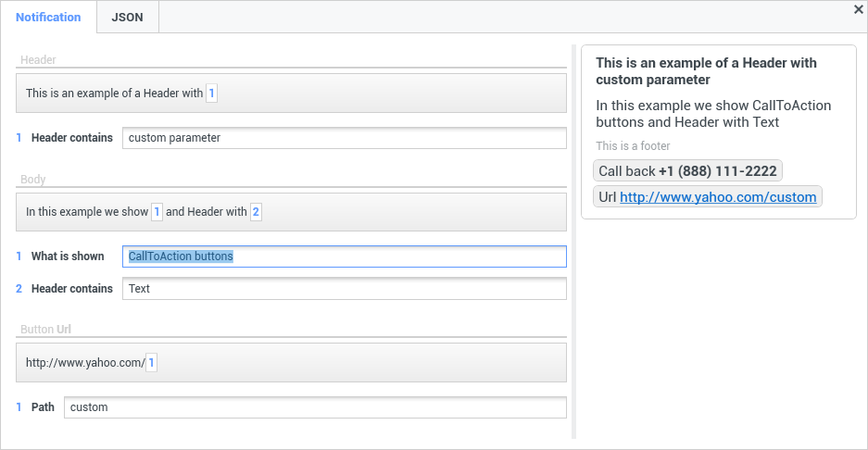Switch to the JSON tab
Screen dimensions: 868x450
127,18
